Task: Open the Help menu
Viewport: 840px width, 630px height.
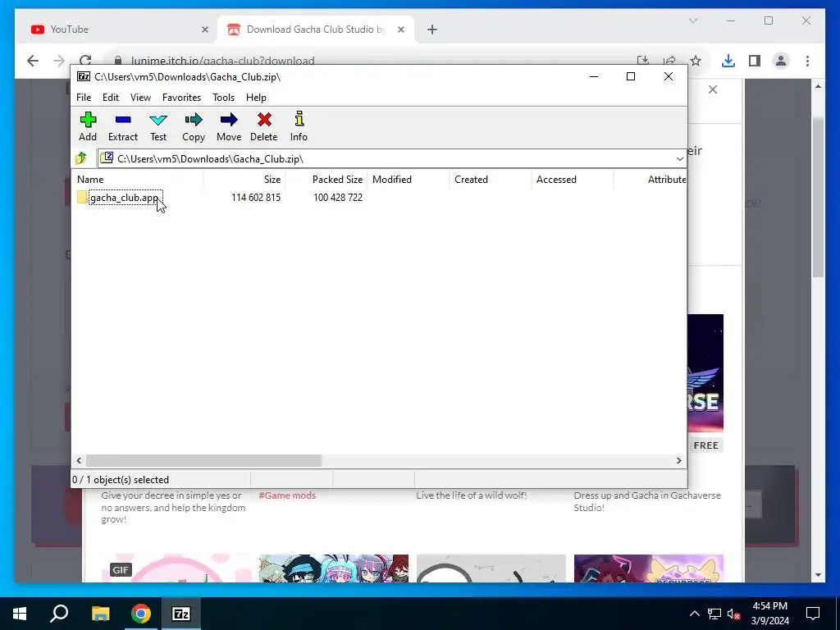Action: [x=256, y=98]
